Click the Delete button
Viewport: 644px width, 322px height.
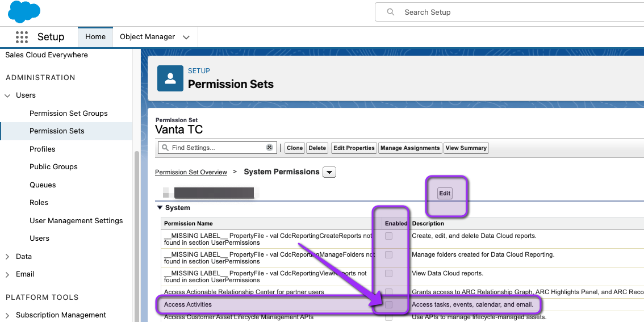[x=317, y=148]
